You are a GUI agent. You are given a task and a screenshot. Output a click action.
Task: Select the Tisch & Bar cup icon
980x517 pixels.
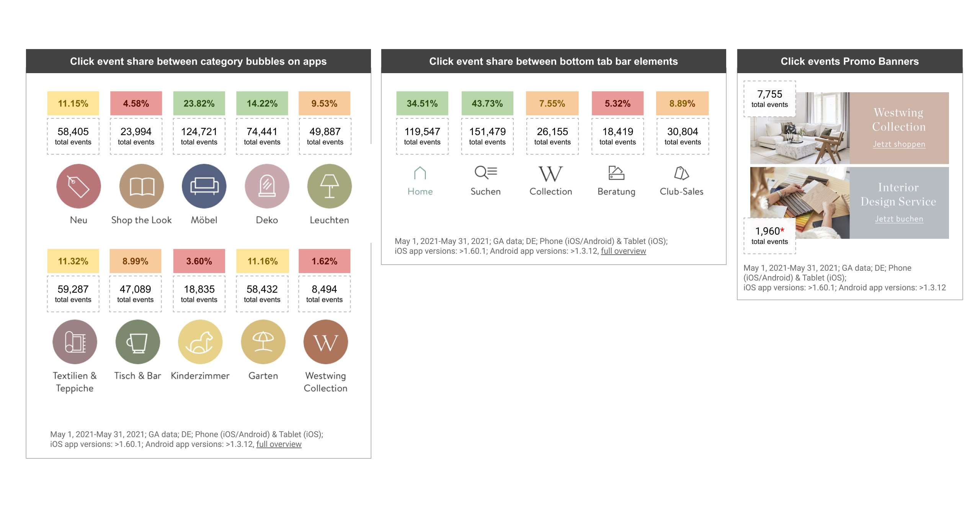(x=138, y=342)
